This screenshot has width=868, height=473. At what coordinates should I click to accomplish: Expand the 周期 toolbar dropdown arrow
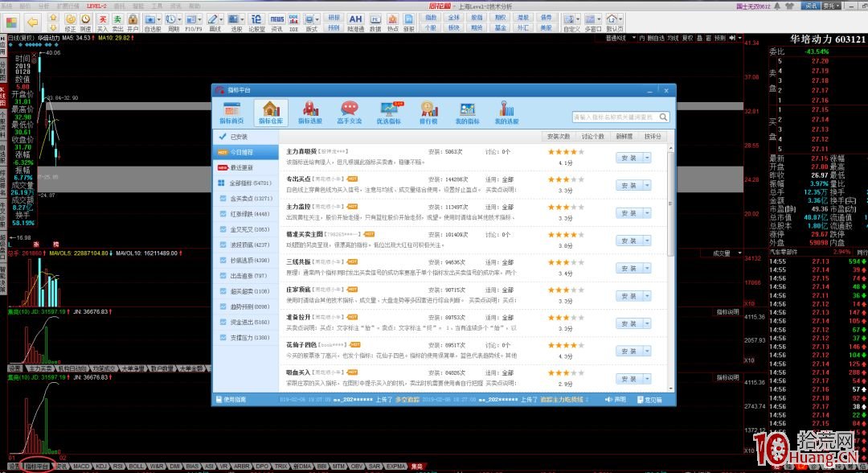179,20
